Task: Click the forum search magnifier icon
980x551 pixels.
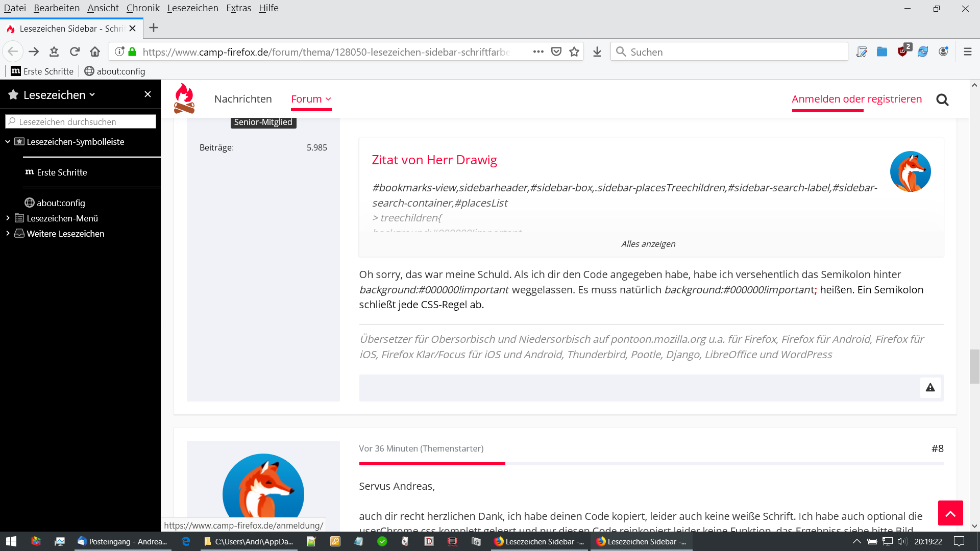Action: 942,99
